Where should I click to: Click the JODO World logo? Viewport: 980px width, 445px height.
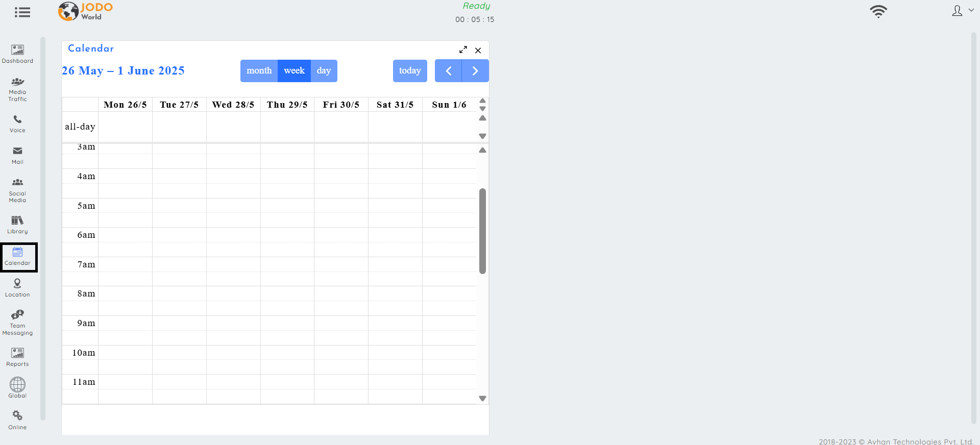click(x=85, y=11)
